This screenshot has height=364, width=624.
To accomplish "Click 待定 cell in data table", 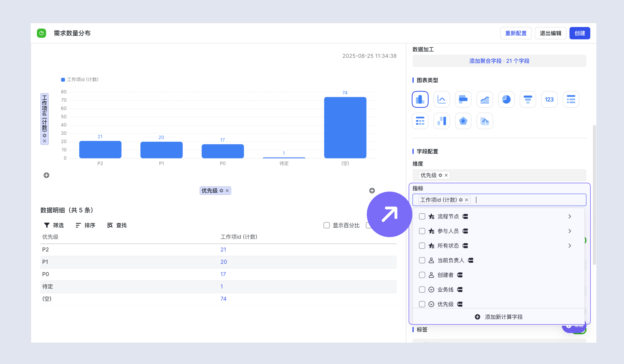I will [48, 286].
